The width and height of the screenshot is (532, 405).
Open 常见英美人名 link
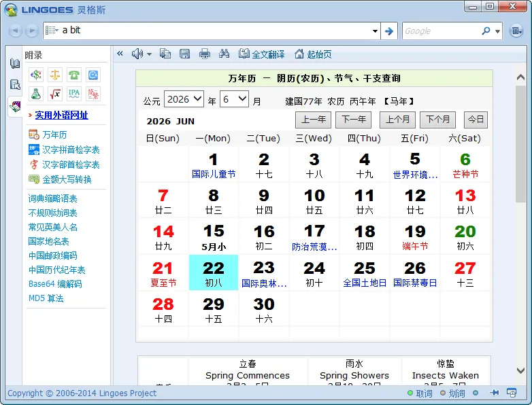coord(52,227)
